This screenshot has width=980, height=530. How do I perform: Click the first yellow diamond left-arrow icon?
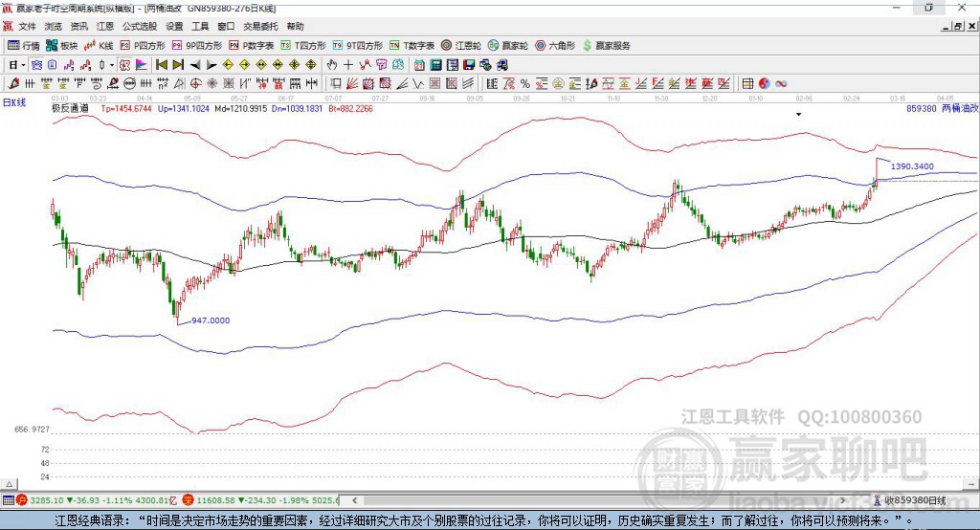pyautogui.click(x=228, y=65)
